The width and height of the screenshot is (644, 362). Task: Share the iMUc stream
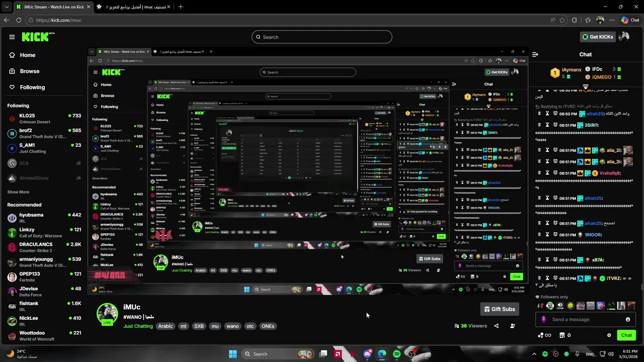tap(496, 326)
